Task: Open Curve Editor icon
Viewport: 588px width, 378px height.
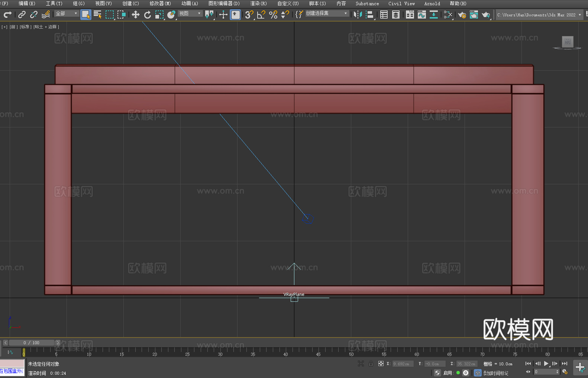Action: [422, 14]
